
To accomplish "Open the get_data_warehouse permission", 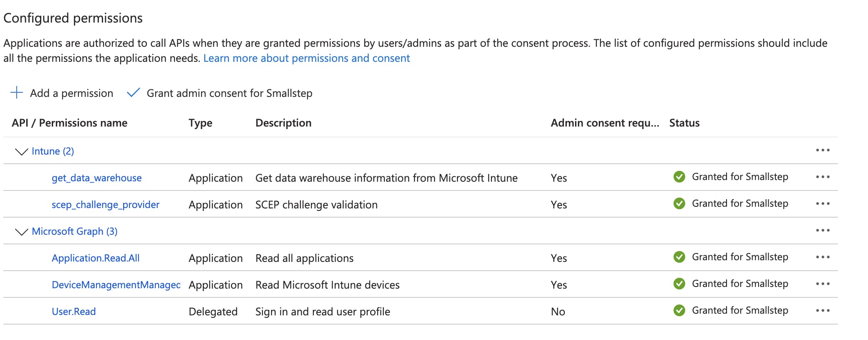I will pyautogui.click(x=96, y=178).
